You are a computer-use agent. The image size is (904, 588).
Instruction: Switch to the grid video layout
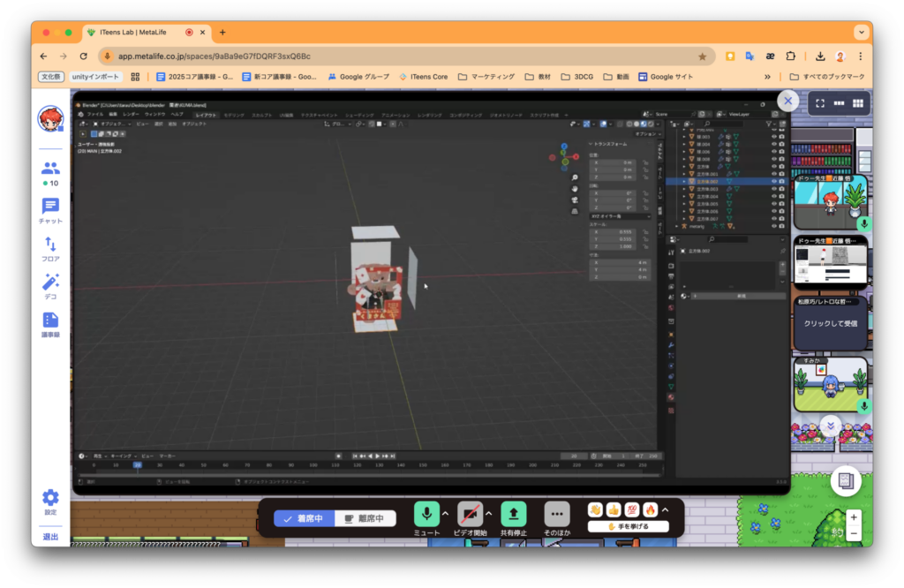click(858, 103)
